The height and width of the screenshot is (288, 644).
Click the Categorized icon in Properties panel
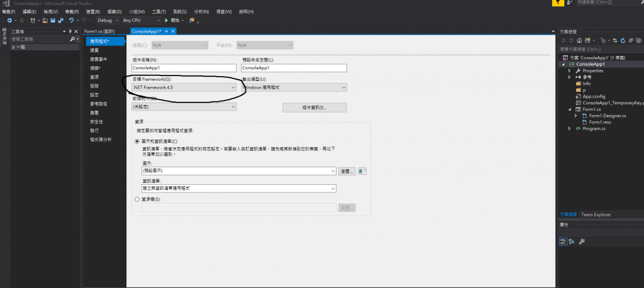tap(563, 241)
